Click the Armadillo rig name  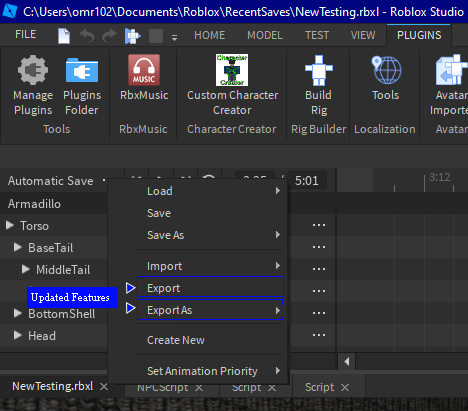tap(34, 204)
